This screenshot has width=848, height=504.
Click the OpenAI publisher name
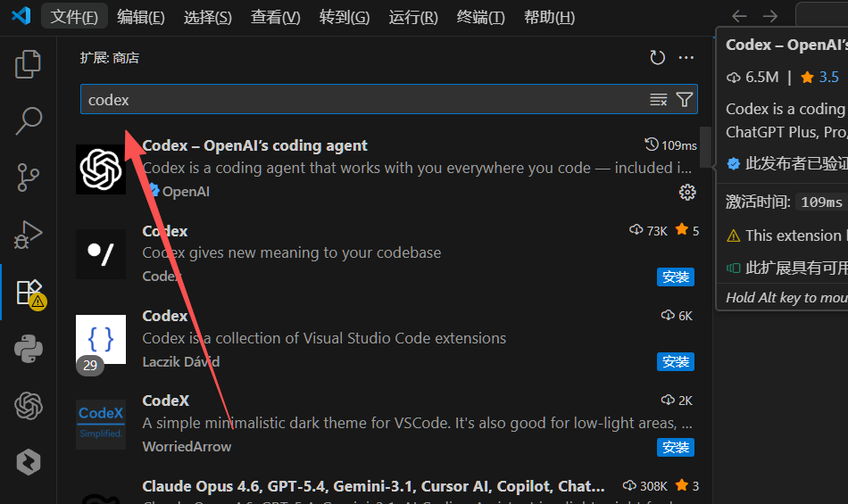[x=186, y=192]
